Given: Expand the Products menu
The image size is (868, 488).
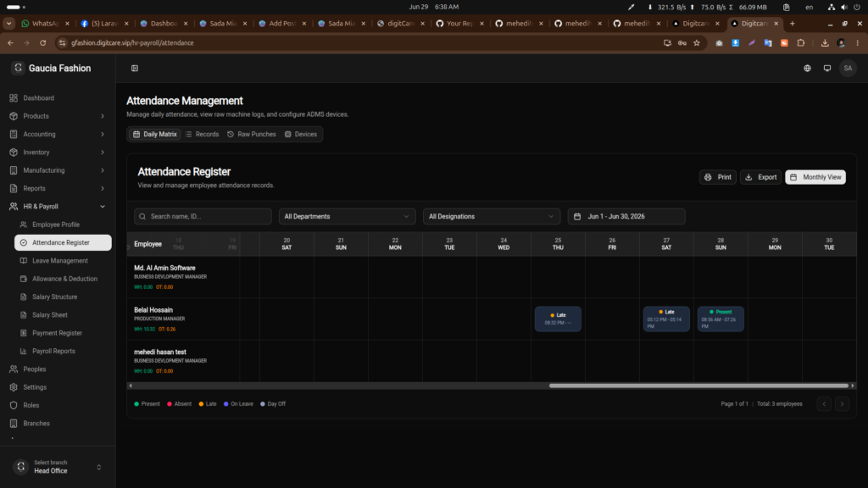Looking at the screenshot, I should 58,116.
